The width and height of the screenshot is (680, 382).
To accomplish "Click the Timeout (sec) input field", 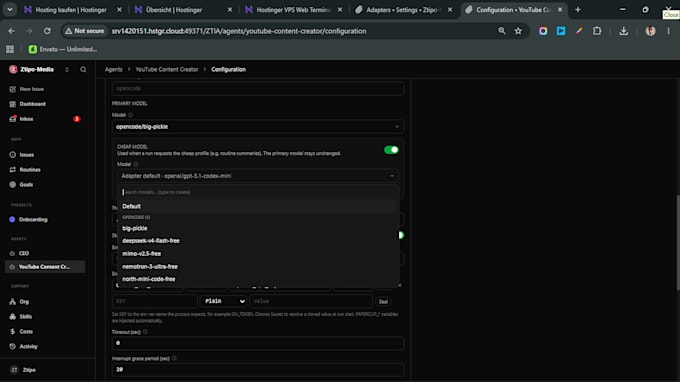I will 258,343.
